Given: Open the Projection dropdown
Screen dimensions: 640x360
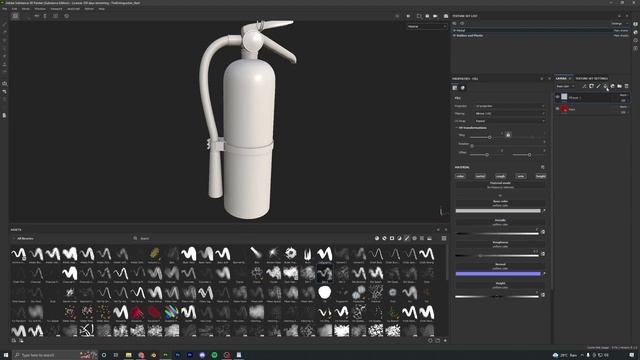Looking at the screenshot, I should click(510, 106).
